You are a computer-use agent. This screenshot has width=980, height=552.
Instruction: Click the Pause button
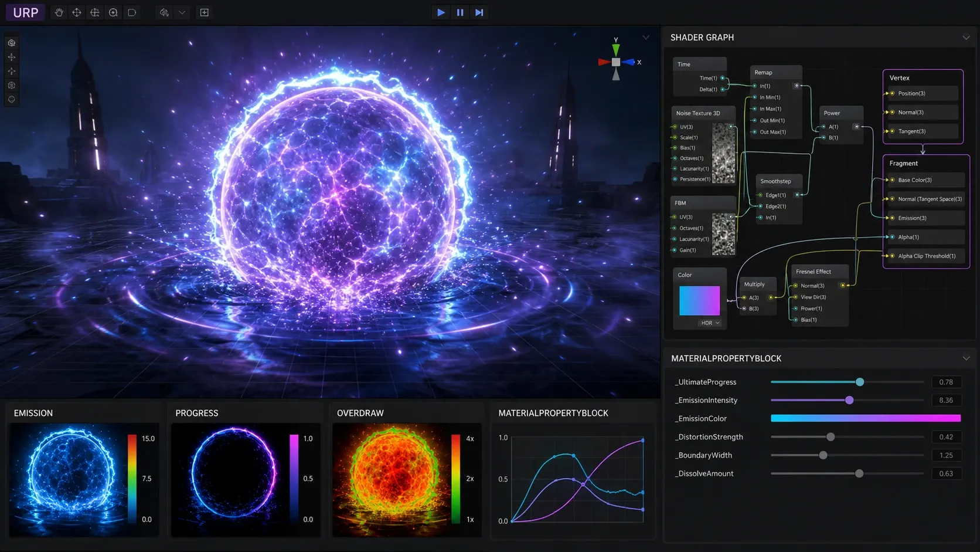click(x=460, y=12)
